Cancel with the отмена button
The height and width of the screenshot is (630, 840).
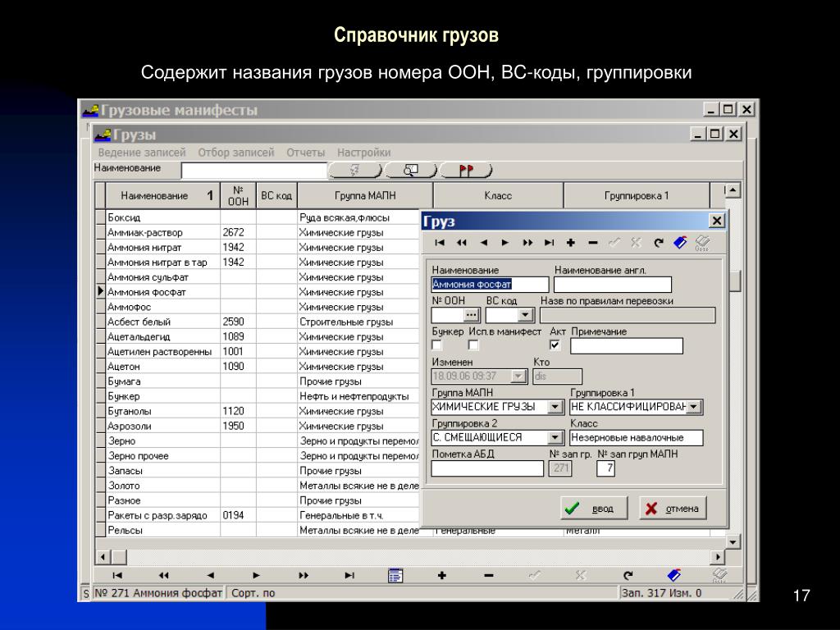[x=673, y=508]
